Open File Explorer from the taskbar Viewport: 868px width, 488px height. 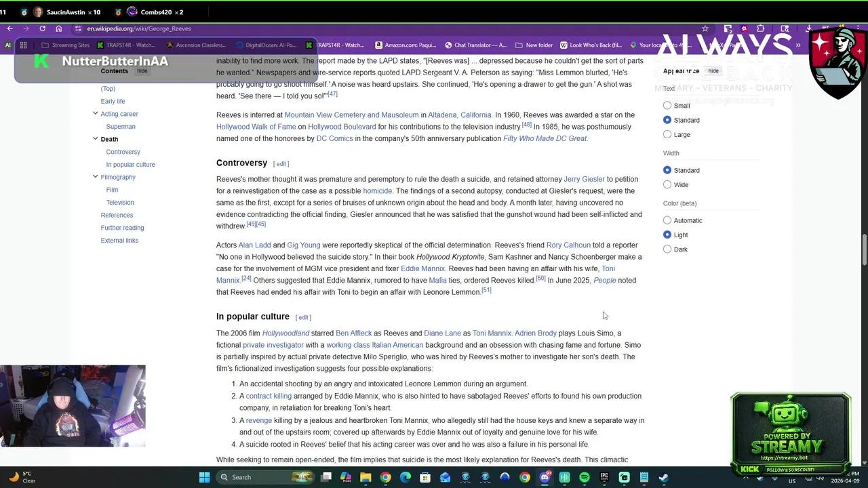pos(366,477)
